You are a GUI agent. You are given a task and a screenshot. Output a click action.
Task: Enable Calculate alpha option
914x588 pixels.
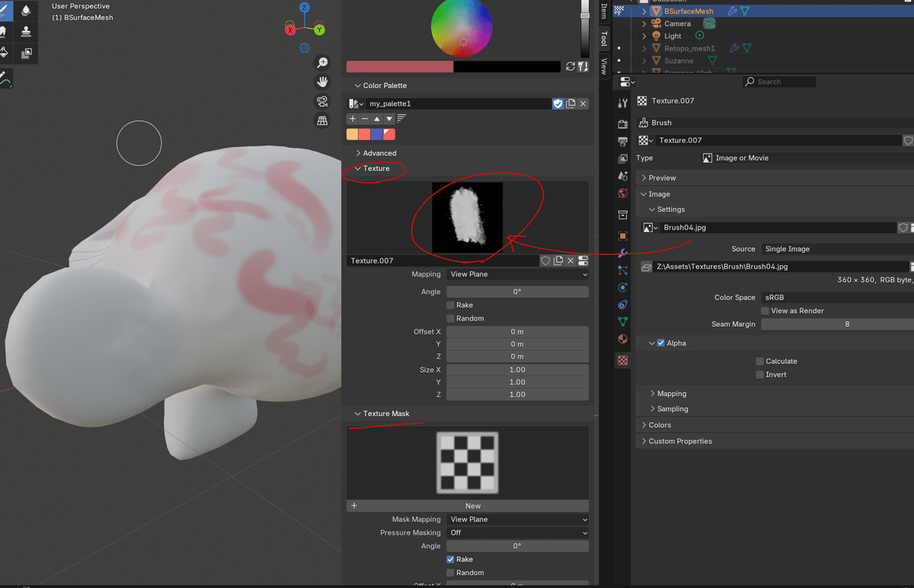point(759,361)
